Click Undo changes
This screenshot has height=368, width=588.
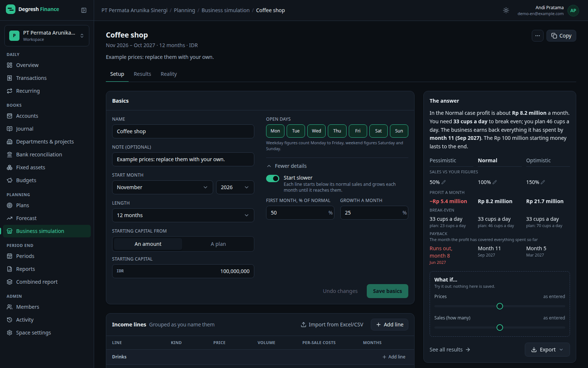(340, 291)
